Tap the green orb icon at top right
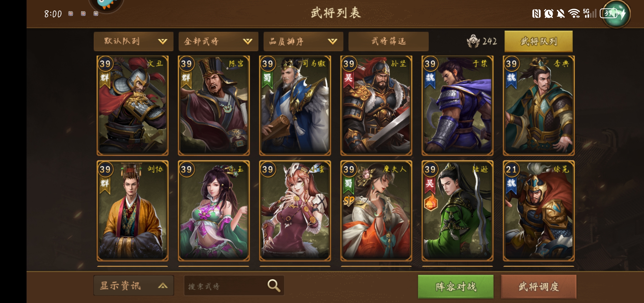 (x=616, y=13)
